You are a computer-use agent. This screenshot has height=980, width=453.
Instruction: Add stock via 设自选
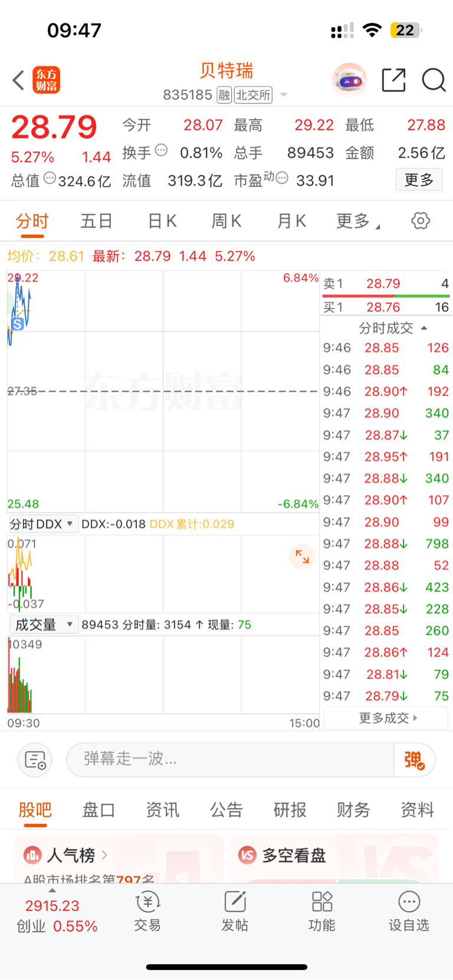pos(409,911)
